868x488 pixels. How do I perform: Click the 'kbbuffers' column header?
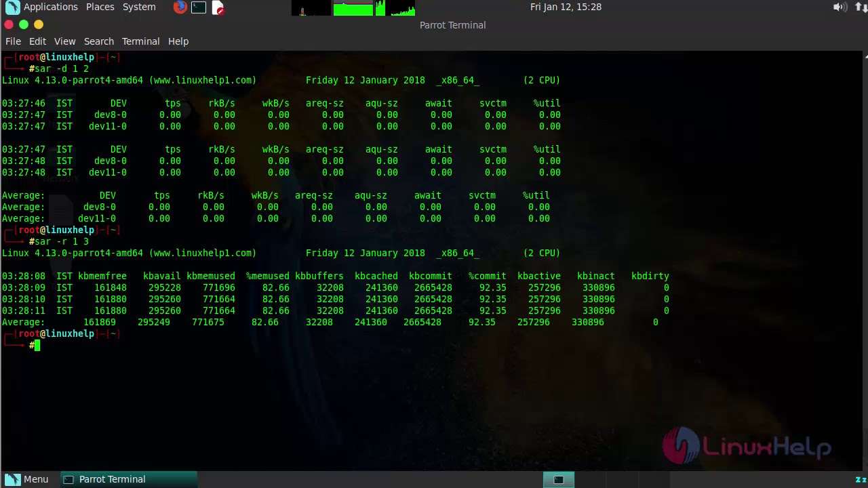[319, 276]
